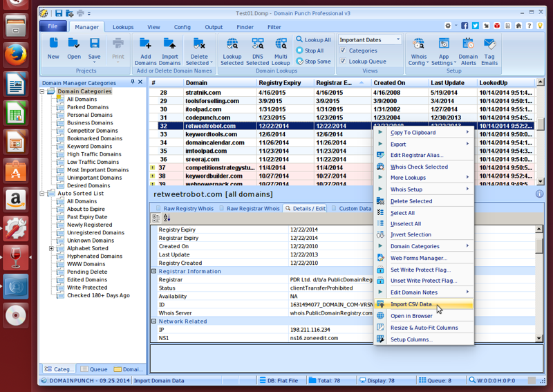Pin the Domain Manager Categories panel
The image size is (553, 392).
click(x=133, y=82)
